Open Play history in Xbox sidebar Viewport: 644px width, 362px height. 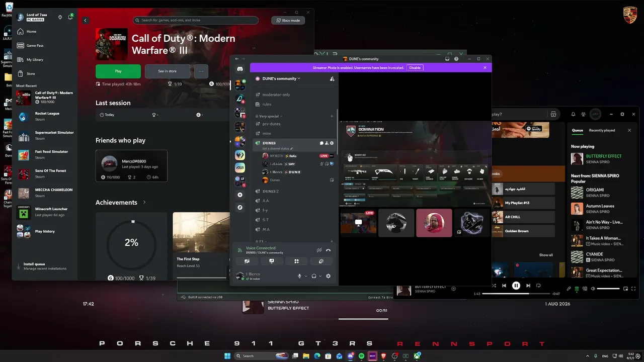45,231
